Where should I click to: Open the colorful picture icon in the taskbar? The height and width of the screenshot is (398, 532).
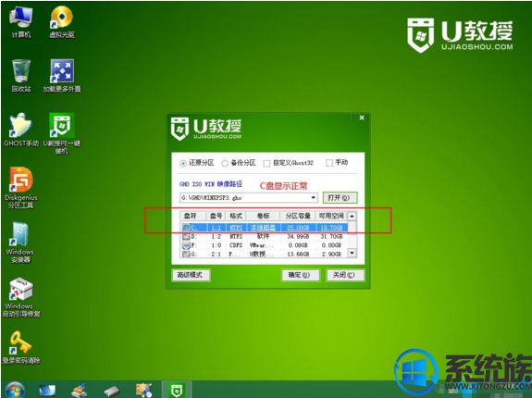(x=143, y=391)
